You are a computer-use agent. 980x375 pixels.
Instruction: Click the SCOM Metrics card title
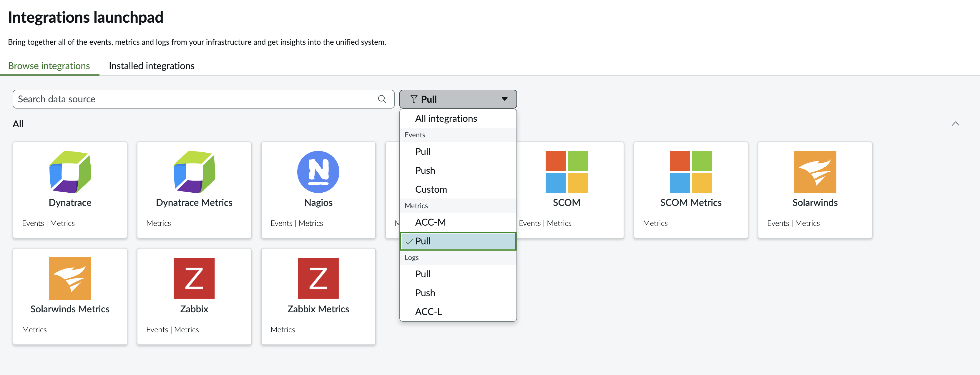click(691, 203)
